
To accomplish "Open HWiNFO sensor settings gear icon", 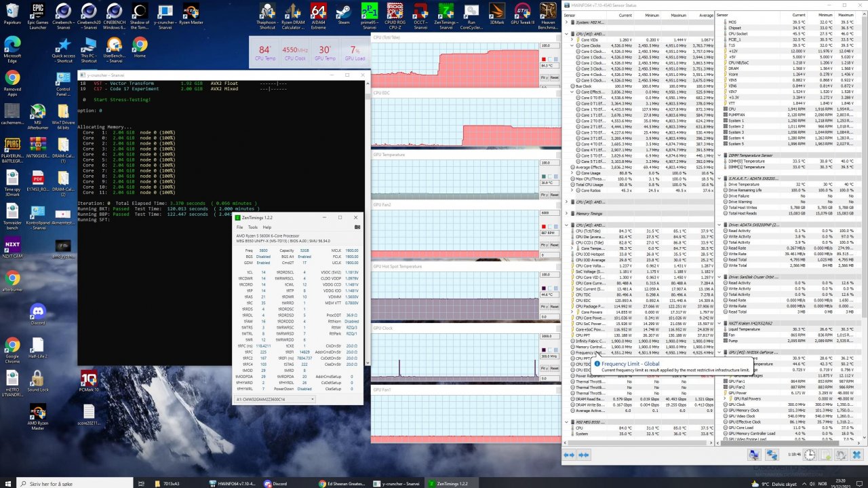I will (x=840, y=455).
